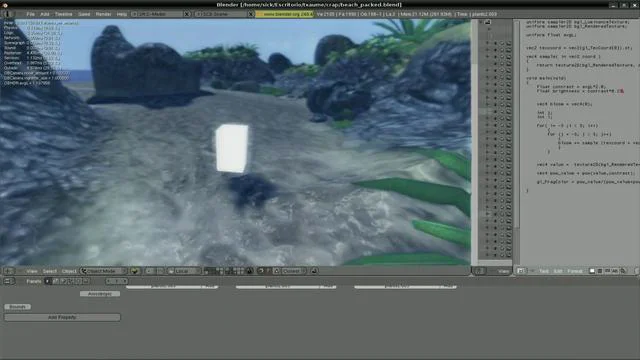Click the viewport draw type icon
Image resolution: width=640 pixels, height=360 pixels.
click(135, 271)
